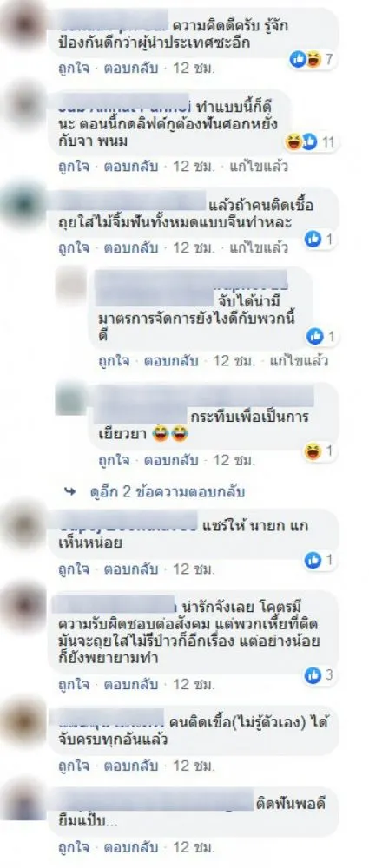
Task: Click the like icon on the comment ending จีนทำหละ
Action: pos(313,240)
